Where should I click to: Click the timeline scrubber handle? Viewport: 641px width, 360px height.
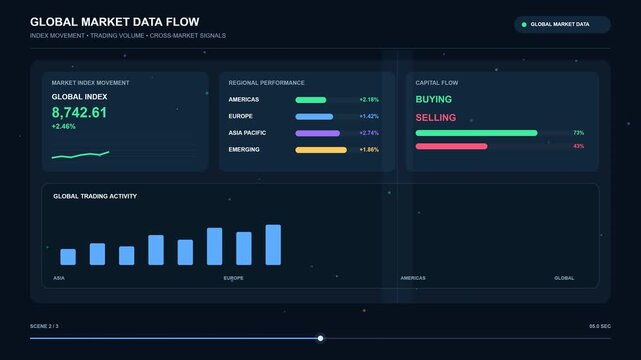pyautogui.click(x=320, y=338)
